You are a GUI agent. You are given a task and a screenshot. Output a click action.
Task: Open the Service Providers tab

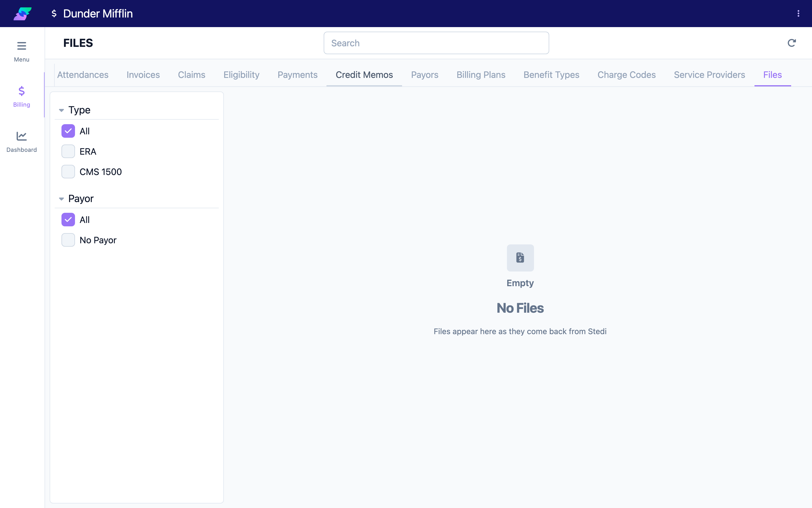tap(710, 75)
